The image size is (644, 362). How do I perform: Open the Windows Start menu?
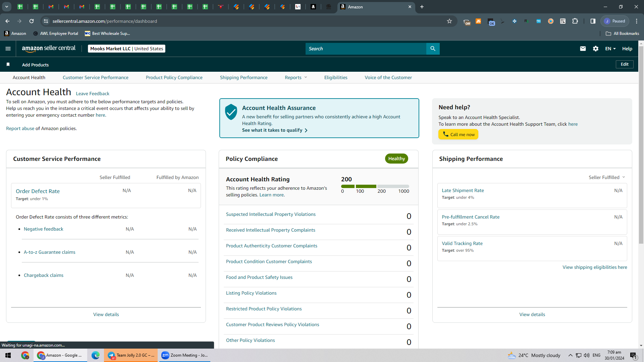(x=8, y=355)
